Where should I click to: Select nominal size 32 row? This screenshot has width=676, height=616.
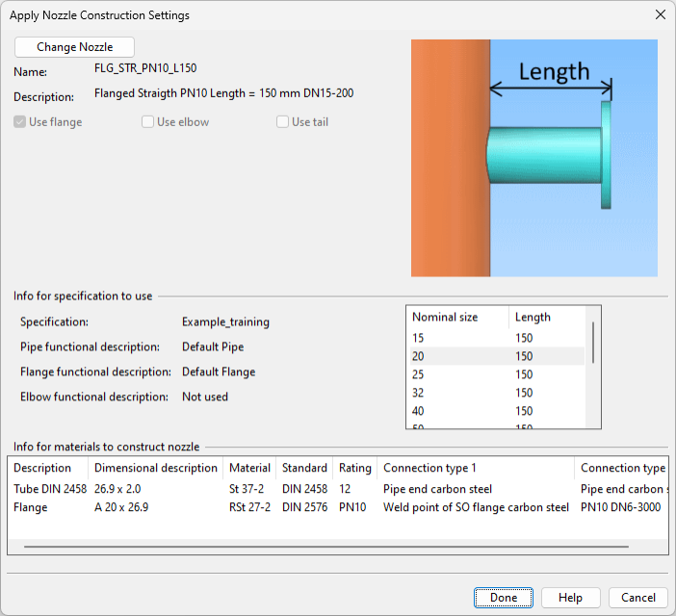point(496,393)
